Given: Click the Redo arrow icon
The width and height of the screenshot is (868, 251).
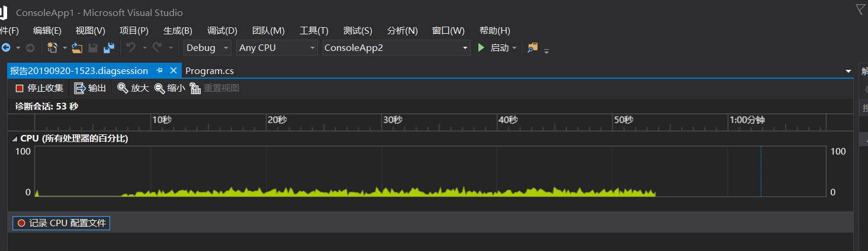Looking at the screenshot, I should (157, 47).
